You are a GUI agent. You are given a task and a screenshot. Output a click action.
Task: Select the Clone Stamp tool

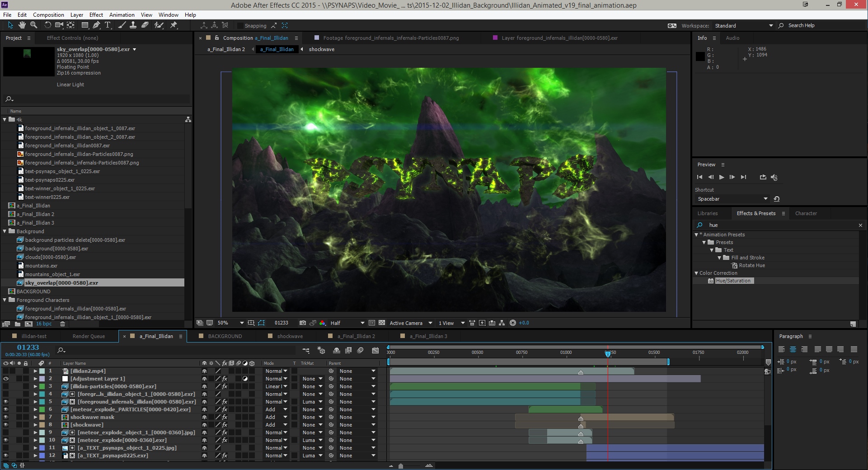pos(133,25)
